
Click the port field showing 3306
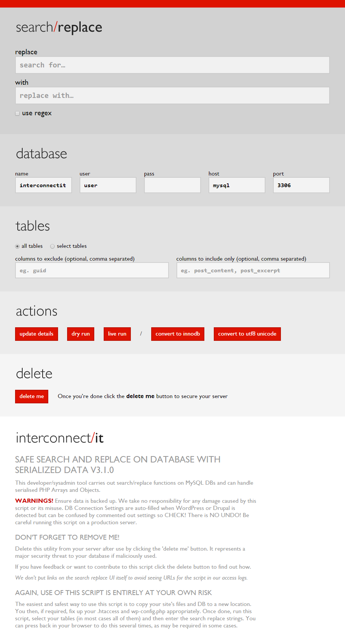click(x=301, y=185)
